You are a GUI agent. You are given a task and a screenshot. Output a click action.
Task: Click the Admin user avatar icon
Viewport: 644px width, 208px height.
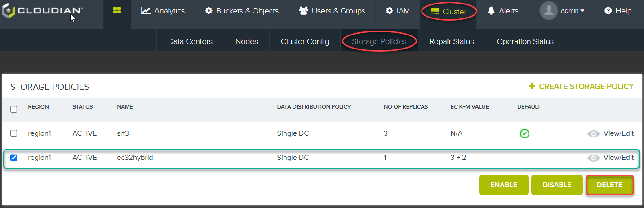pyautogui.click(x=548, y=11)
